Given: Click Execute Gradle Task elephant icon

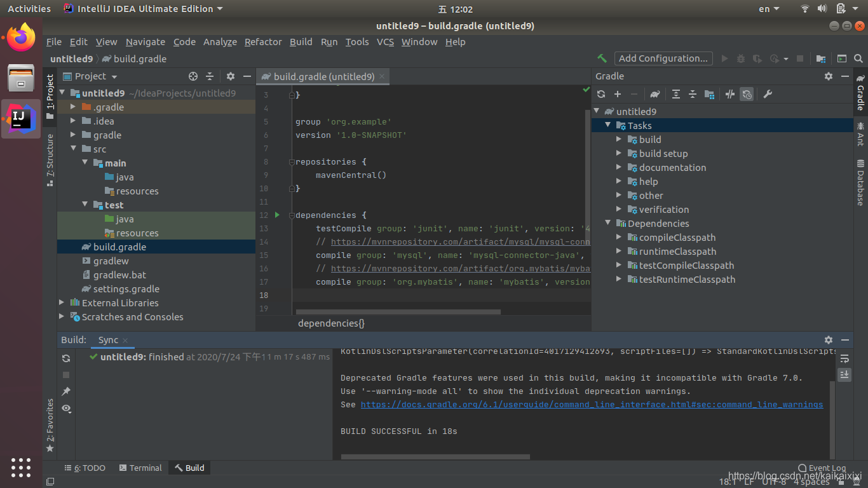Looking at the screenshot, I should pyautogui.click(x=654, y=94).
